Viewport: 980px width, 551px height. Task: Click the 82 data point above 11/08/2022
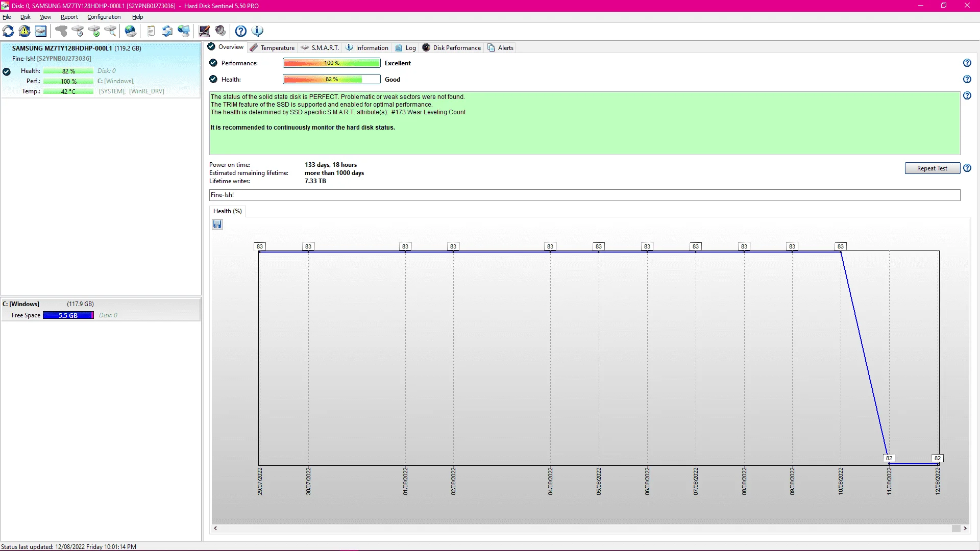(x=889, y=458)
